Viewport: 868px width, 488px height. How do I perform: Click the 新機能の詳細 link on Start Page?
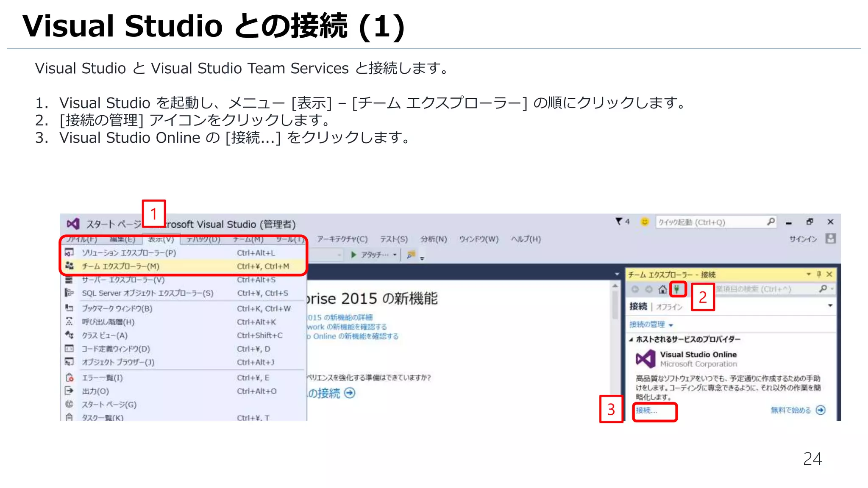coord(340,317)
